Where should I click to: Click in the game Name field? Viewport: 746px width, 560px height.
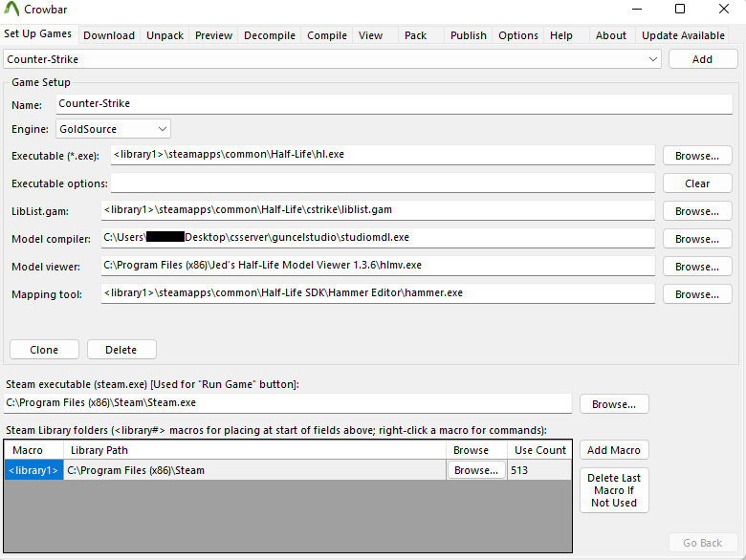click(394, 104)
